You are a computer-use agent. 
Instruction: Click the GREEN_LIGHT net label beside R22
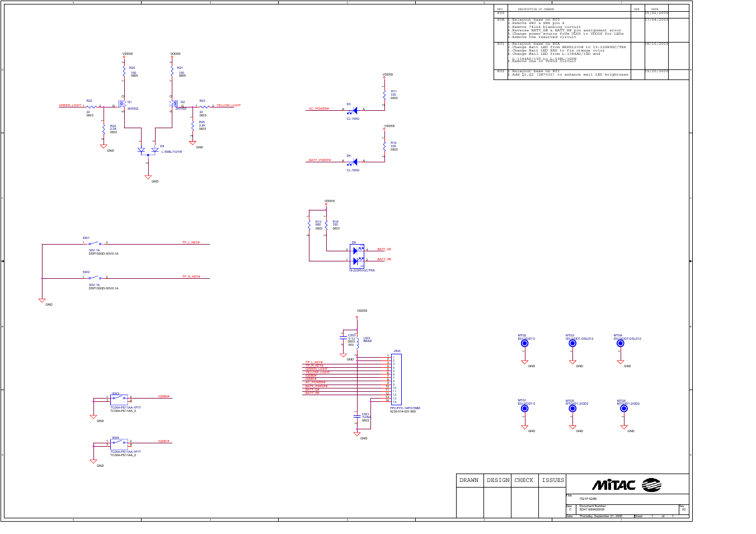(x=71, y=106)
